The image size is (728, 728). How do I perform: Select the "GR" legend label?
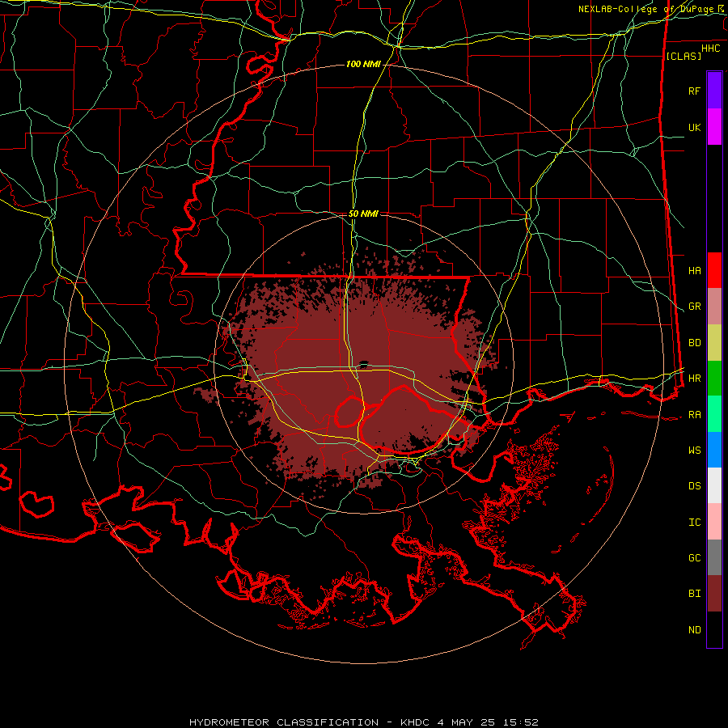click(x=694, y=307)
